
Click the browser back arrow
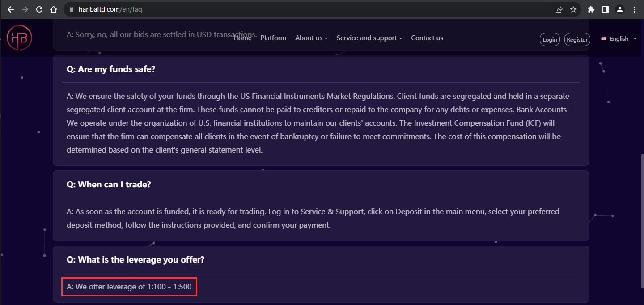(x=11, y=9)
